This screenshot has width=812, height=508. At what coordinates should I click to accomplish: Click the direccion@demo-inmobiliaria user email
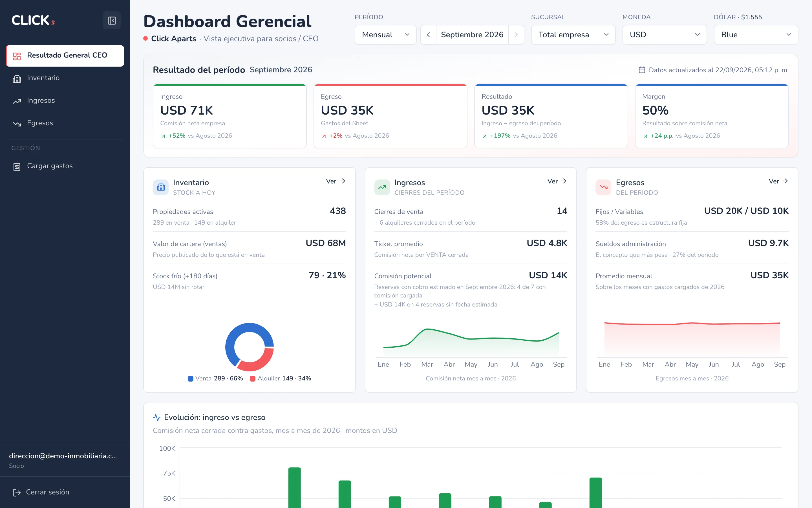[x=63, y=456]
